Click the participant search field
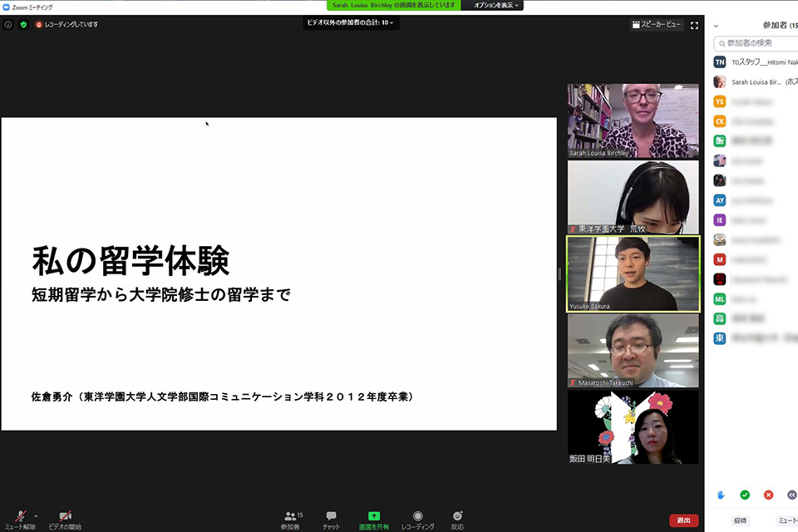 [756, 43]
